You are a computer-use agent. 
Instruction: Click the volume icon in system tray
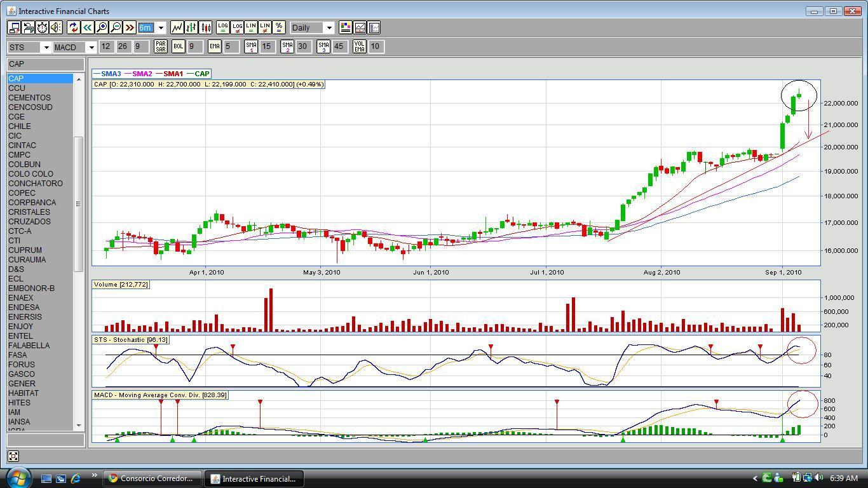(x=819, y=478)
